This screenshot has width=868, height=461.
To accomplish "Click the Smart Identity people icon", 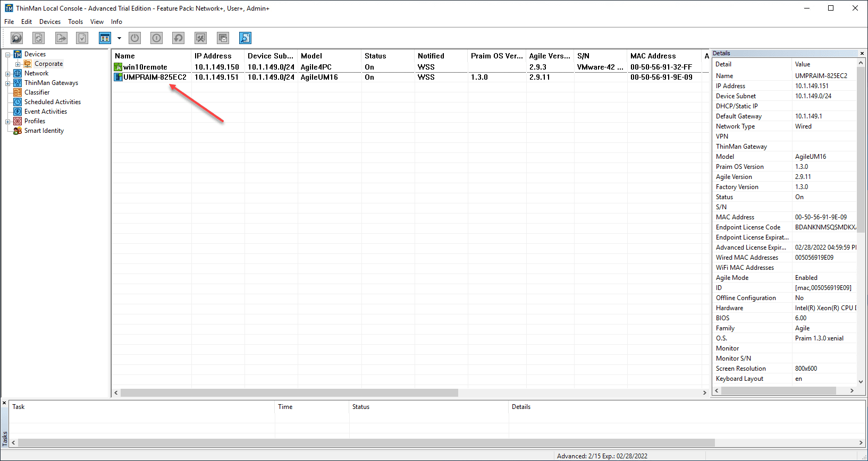I will pyautogui.click(x=18, y=131).
